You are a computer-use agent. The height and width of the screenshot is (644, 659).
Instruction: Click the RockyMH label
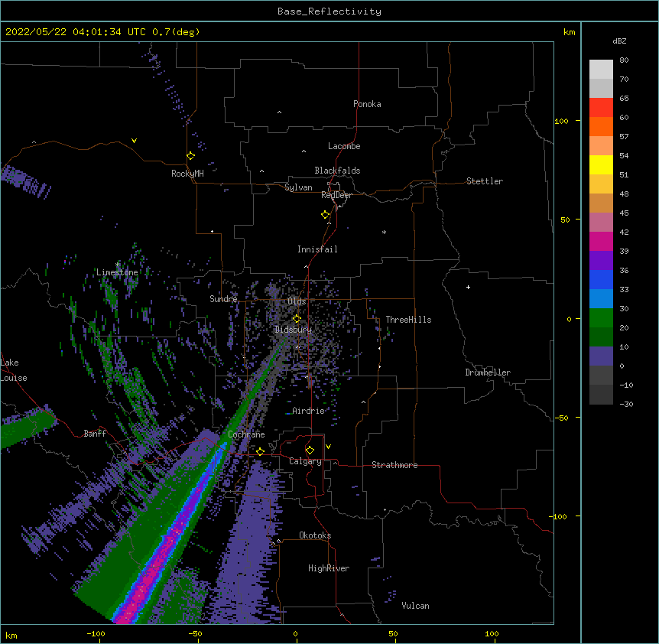(x=187, y=174)
